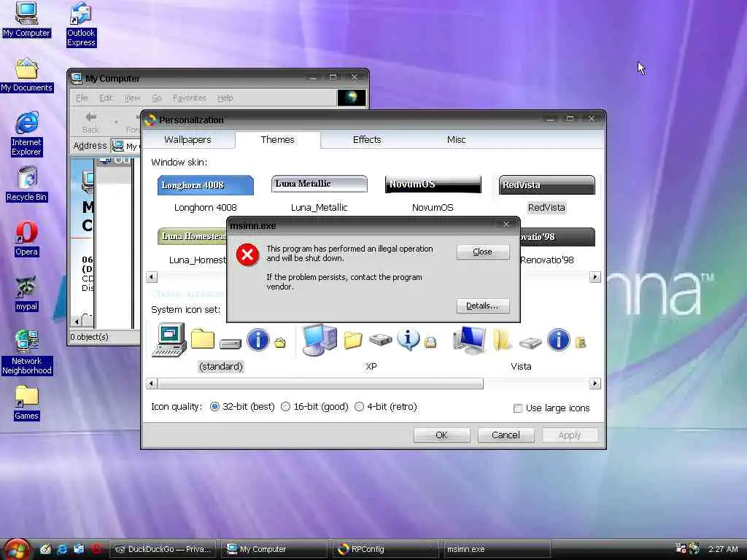Select the XP icon set label

pyautogui.click(x=371, y=366)
